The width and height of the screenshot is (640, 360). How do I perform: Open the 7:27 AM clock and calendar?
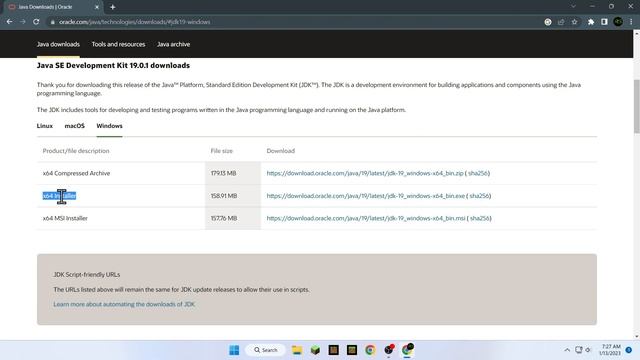click(x=610, y=350)
